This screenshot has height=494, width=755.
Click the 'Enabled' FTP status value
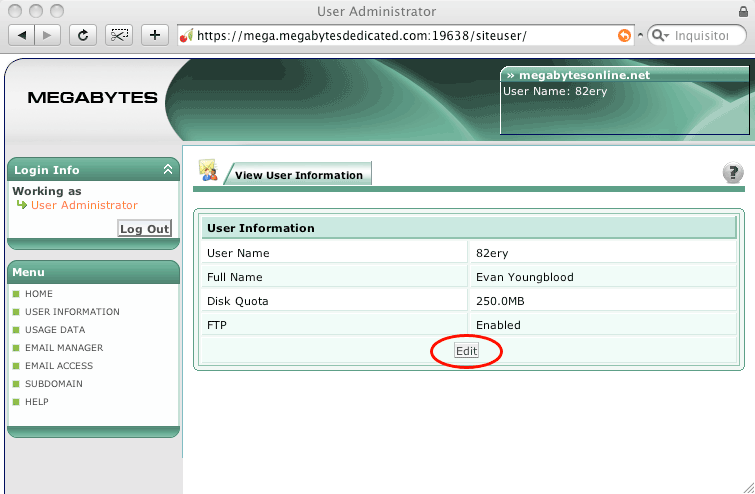[498, 325]
